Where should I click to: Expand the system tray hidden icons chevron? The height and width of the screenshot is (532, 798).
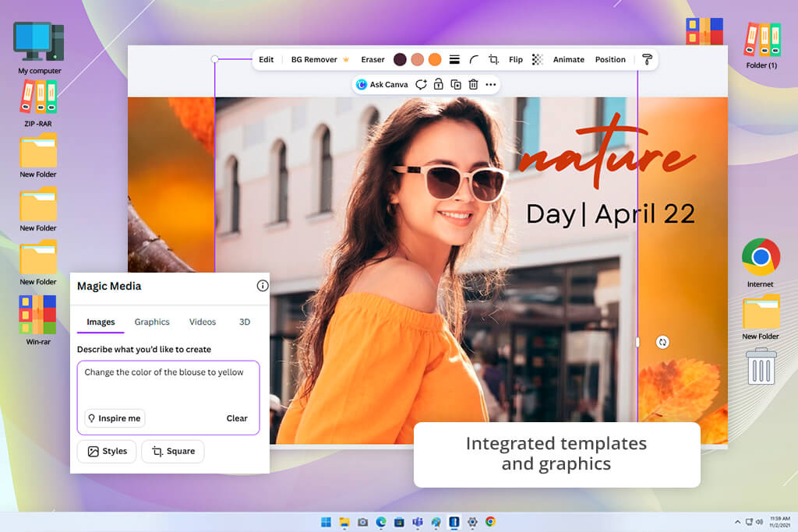click(x=737, y=522)
